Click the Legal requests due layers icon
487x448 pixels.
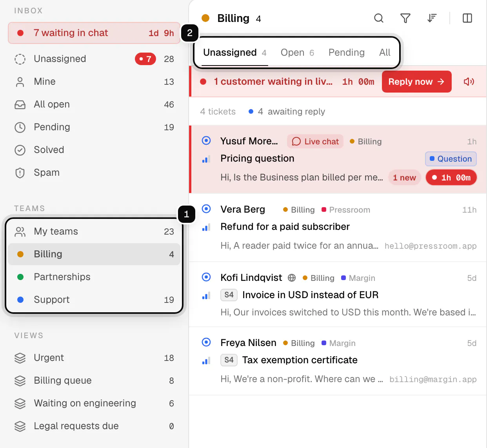(20, 426)
